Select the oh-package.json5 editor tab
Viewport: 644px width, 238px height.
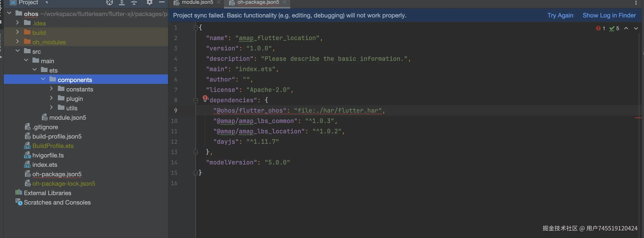click(x=258, y=3)
